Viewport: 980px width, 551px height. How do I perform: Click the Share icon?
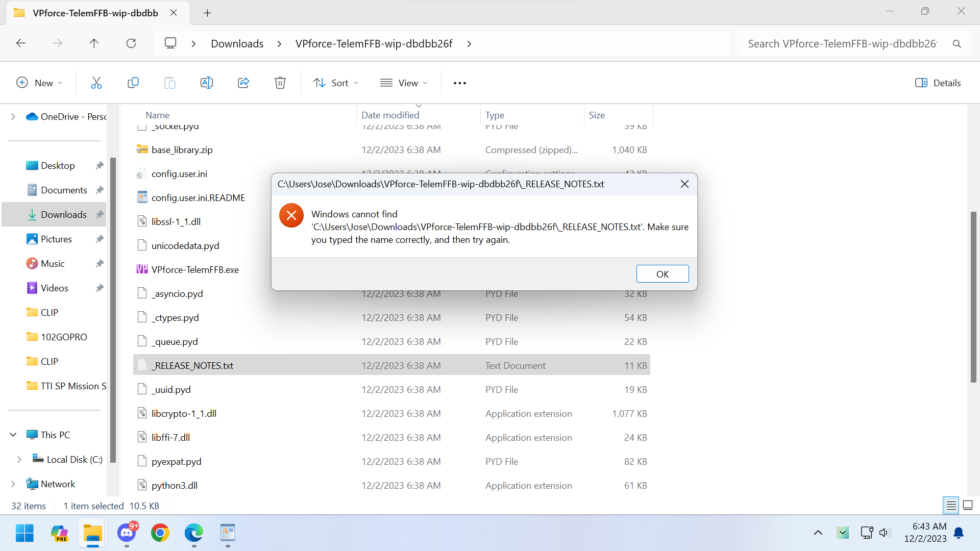tap(243, 83)
